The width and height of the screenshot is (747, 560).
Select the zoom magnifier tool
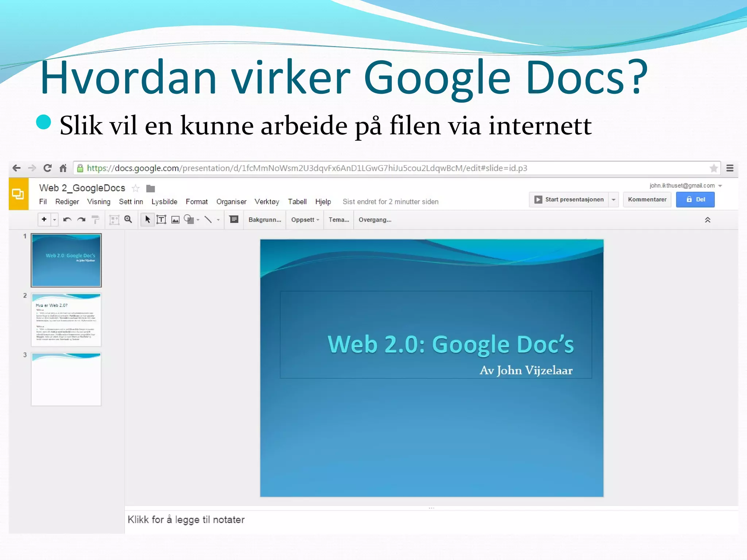[128, 219]
